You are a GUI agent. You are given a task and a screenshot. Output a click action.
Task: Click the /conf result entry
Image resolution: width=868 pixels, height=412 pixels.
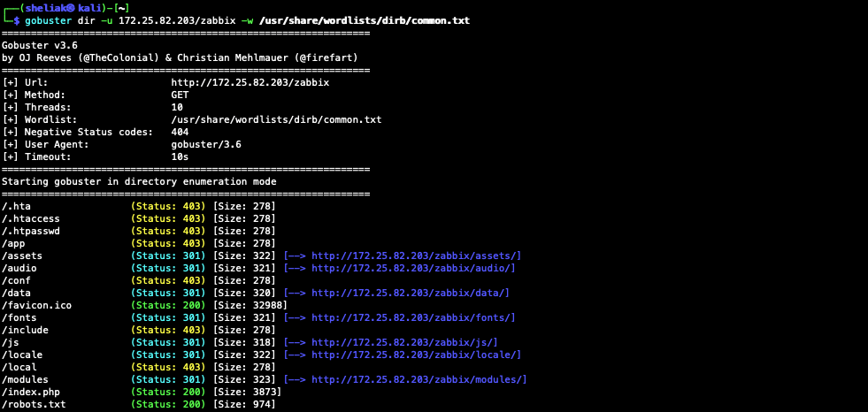click(17, 280)
